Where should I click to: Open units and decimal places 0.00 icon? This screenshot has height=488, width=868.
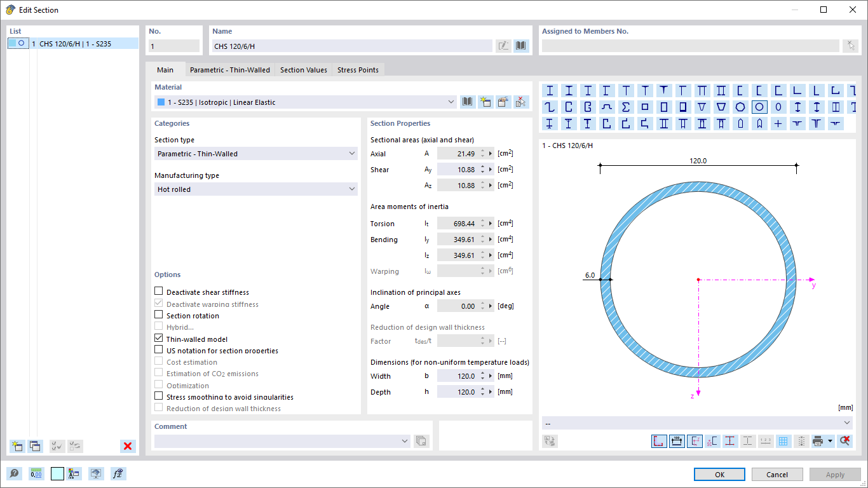(36, 474)
